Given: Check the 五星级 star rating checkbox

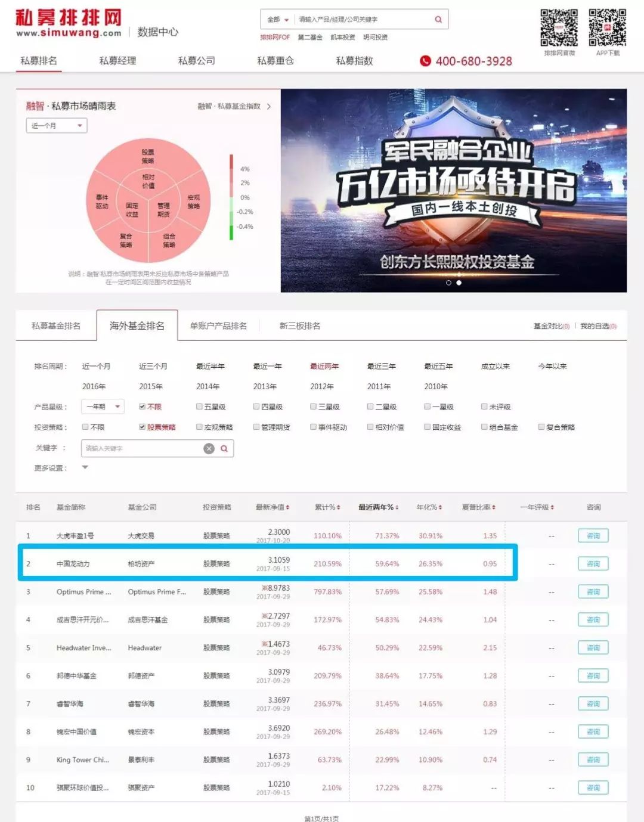Looking at the screenshot, I should [x=199, y=407].
